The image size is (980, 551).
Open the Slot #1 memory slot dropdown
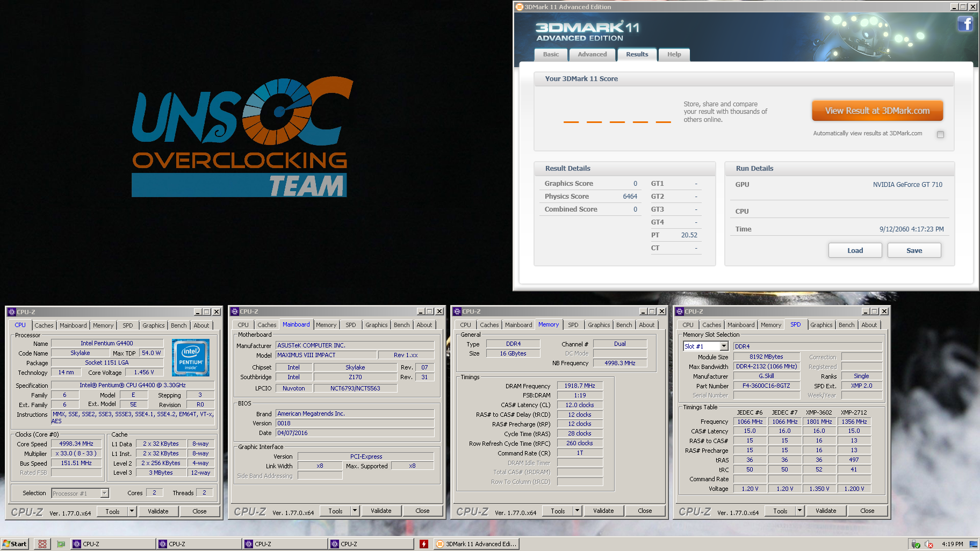pyautogui.click(x=724, y=346)
